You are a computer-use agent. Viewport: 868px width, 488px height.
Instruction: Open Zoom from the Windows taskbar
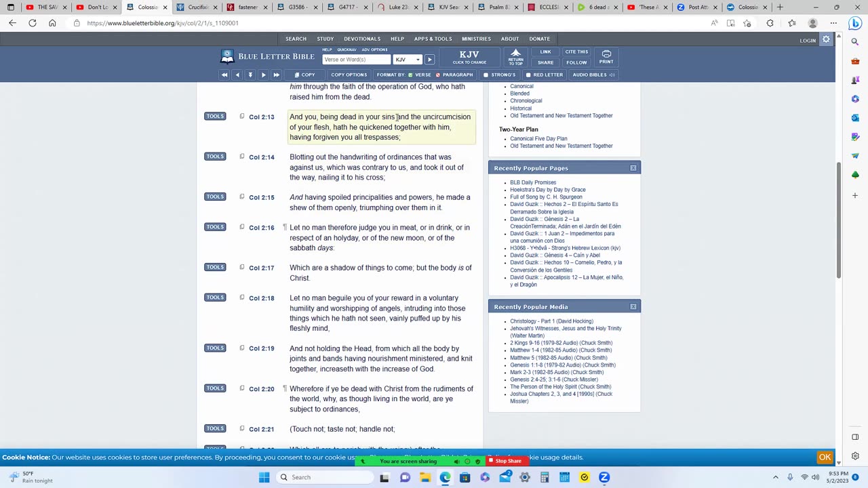[604, 477]
